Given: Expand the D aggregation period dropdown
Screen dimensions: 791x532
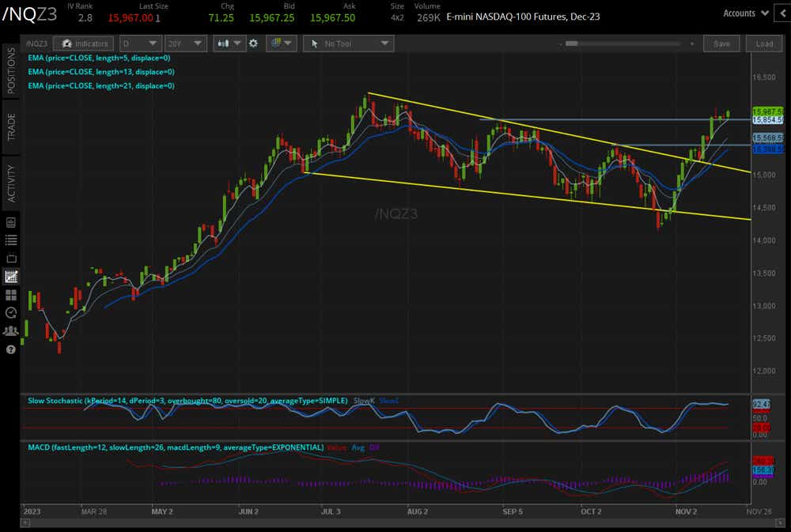Looking at the screenshot, I should tap(141, 43).
